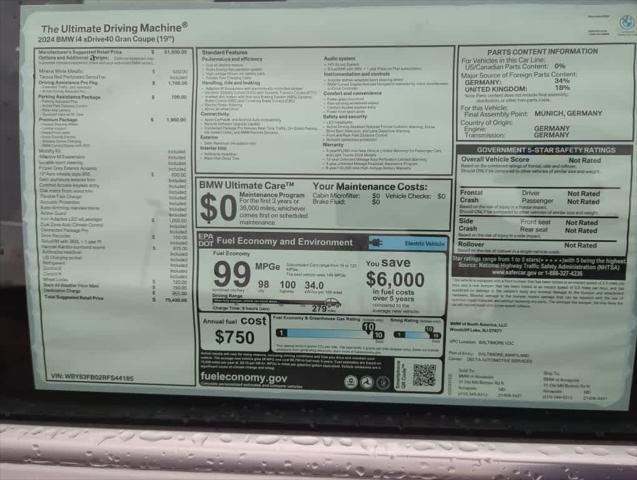
Task: Click the 'Rollover' rating label
Action: (x=471, y=244)
